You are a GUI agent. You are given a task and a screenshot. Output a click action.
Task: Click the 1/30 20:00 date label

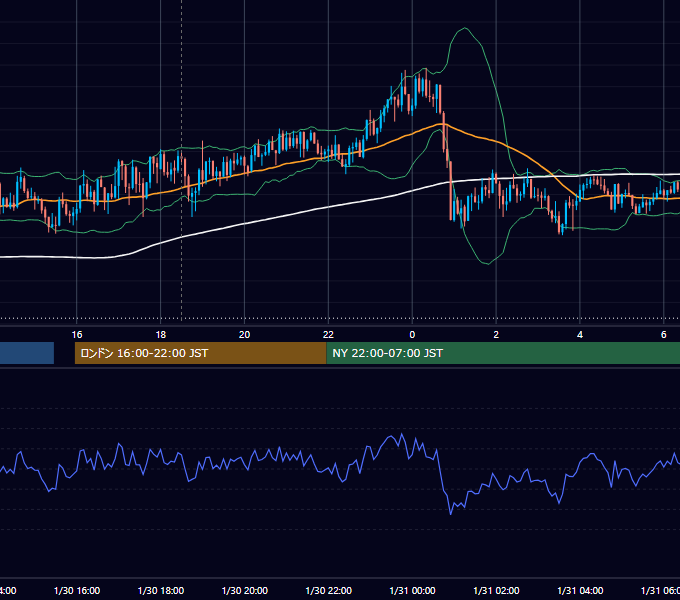click(245, 591)
